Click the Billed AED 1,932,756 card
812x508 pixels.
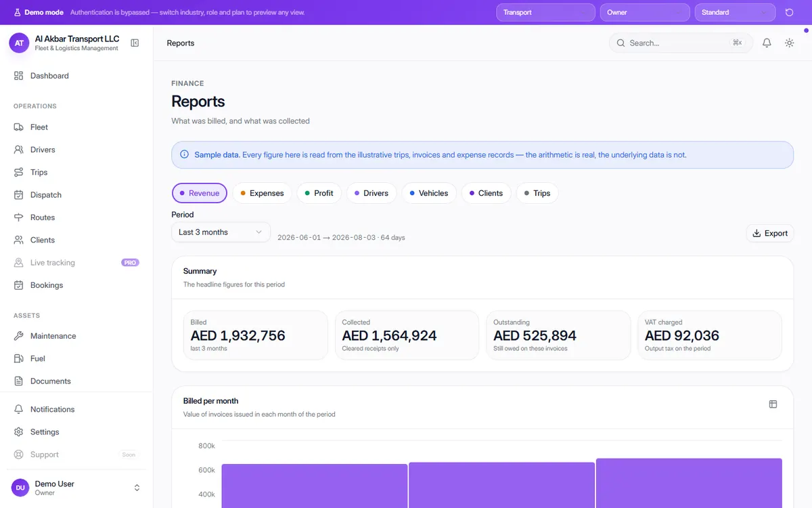[255, 335]
